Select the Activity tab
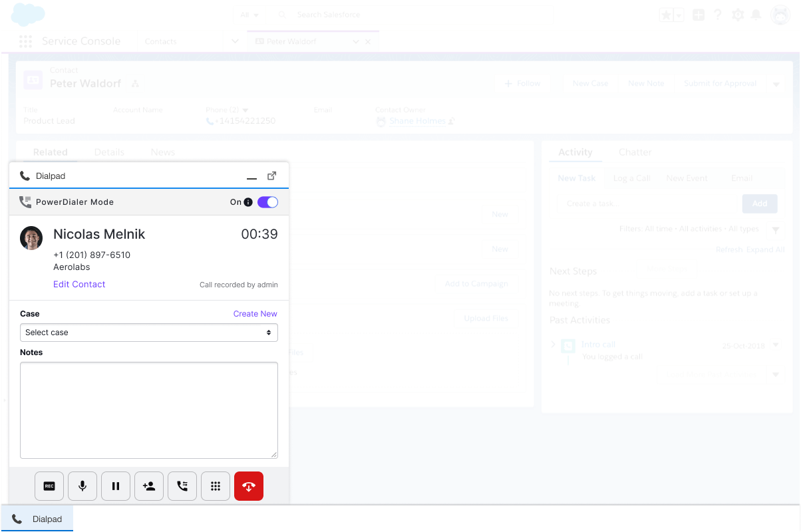 [575, 152]
